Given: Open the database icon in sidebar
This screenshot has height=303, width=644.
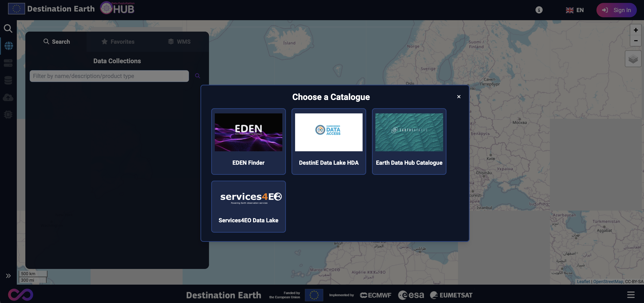Looking at the screenshot, I should coord(8,80).
